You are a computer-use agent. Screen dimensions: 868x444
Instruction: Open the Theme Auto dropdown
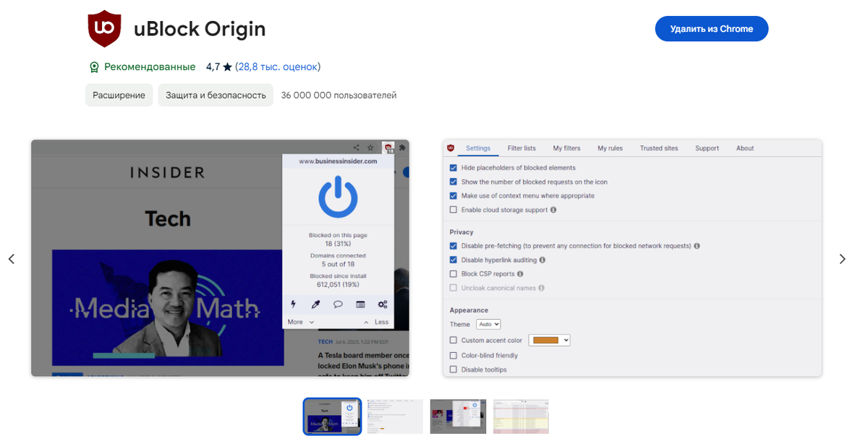click(x=488, y=325)
